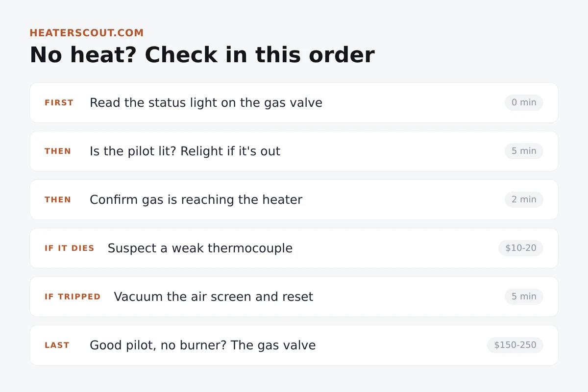The height and width of the screenshot is (392, 588).
Task: Click the 'IF TRIPPED' label
Action: pyautogui.click(x=73, y=297)
